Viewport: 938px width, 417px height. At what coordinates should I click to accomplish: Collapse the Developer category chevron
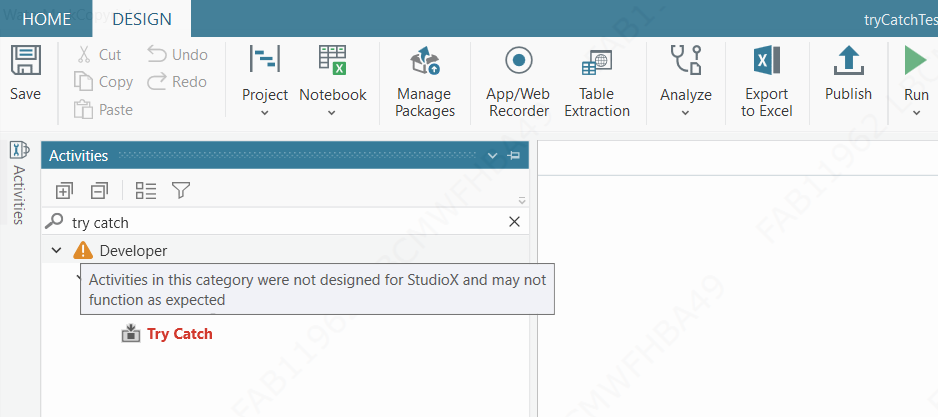click(x=56, y=250)
